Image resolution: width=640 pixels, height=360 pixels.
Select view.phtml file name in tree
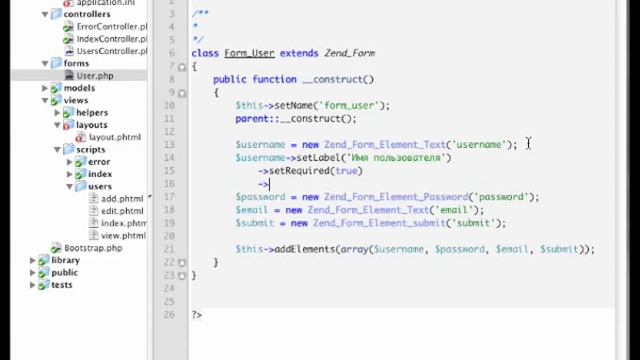click(123, 236)
